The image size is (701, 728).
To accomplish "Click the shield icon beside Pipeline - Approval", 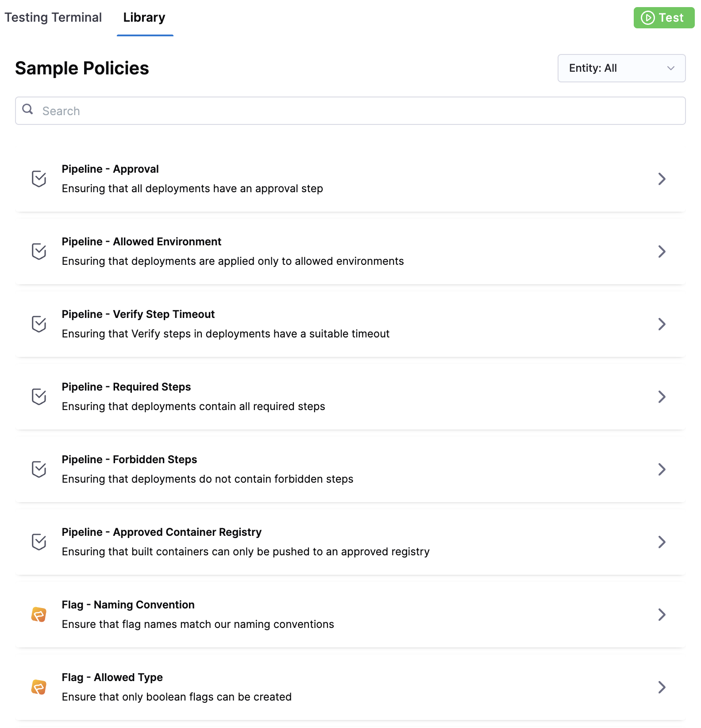I will (39, 179).
